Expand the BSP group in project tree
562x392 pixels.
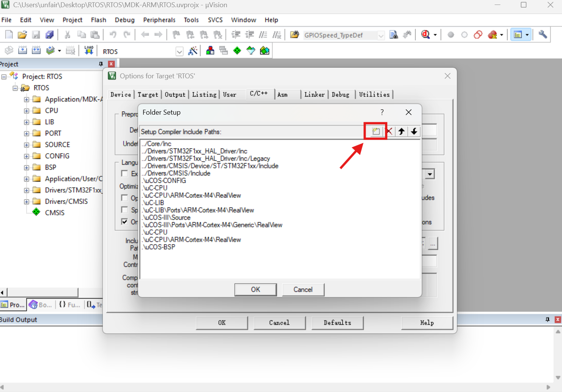tap(26, 168)
